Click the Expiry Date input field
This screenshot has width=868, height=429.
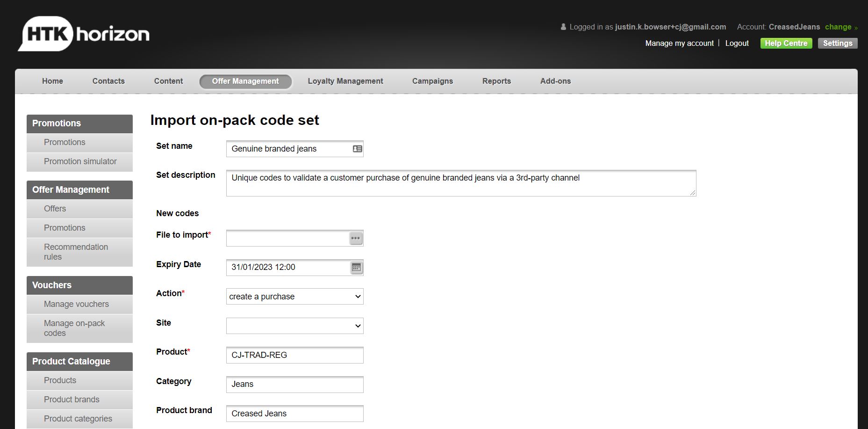294,268
